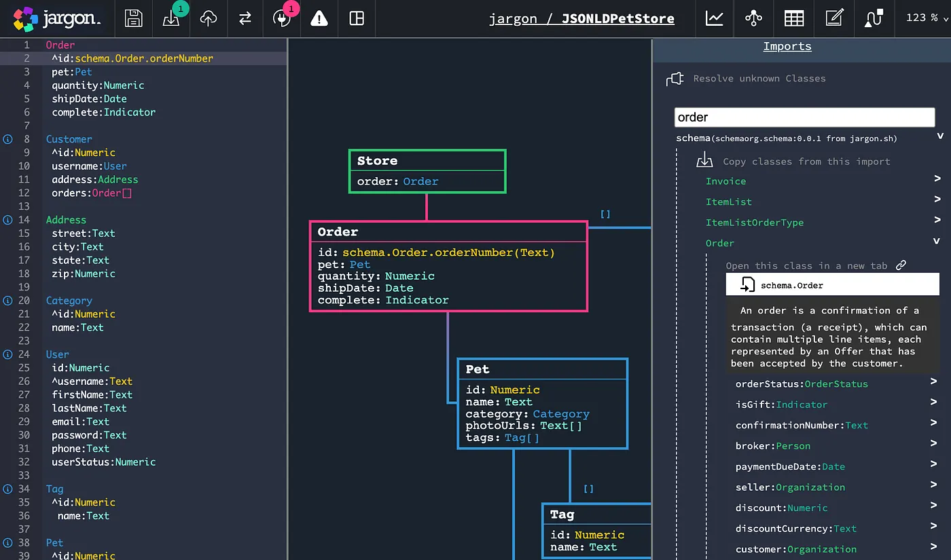951x560 pixels.
Task: Click the sync transfer arrows icon
Action: coord(245,18)
